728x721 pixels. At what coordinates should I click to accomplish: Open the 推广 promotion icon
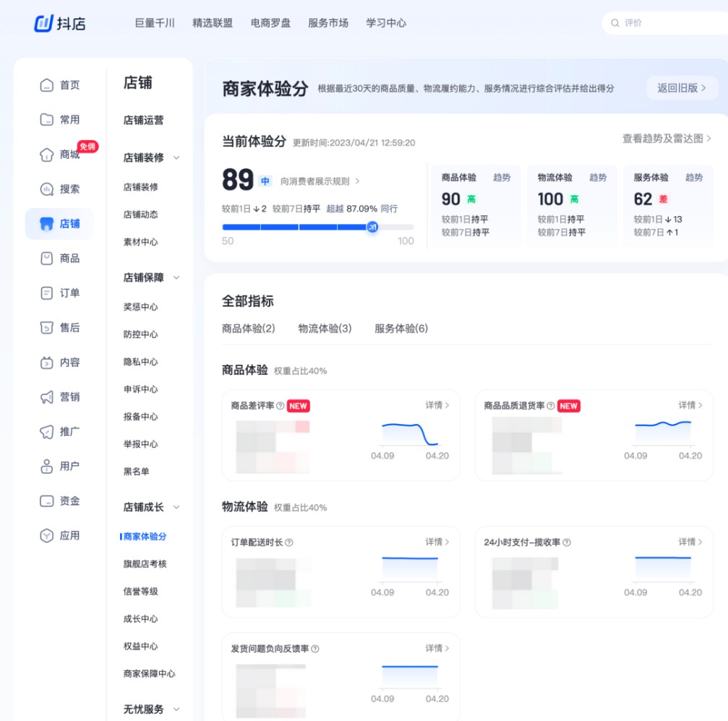(46, 431)
